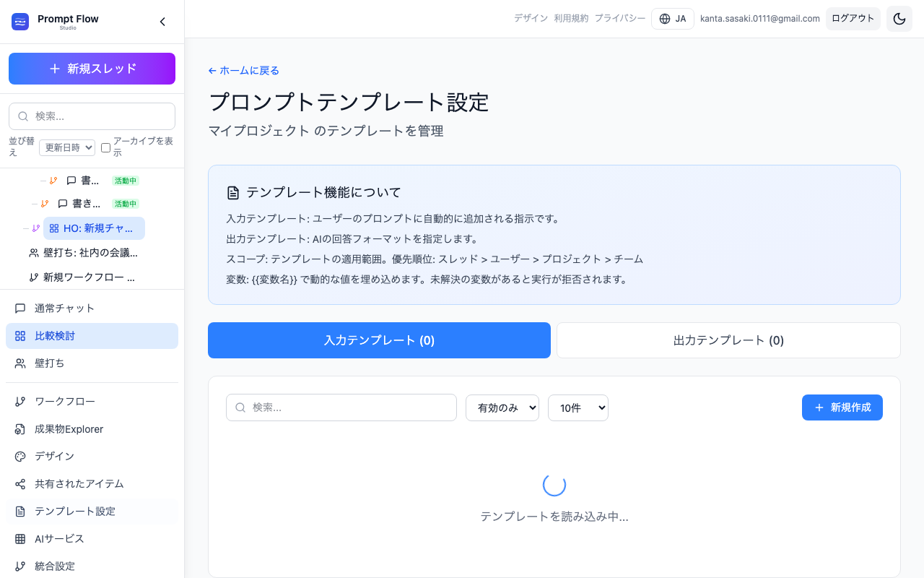Click the share icon for 共有されたアイテム
924x578 pixels.
pos(20,484)
